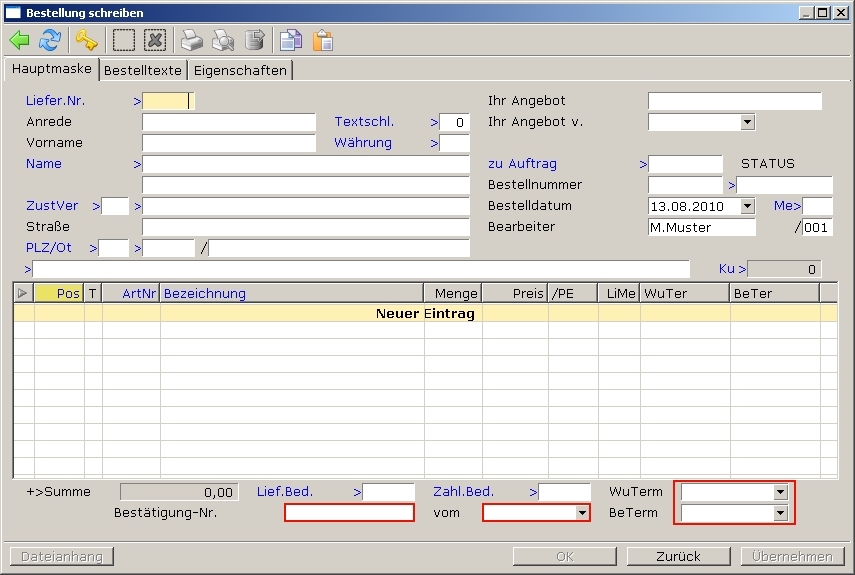Expand the BeTerm dropdown
Screen dimensions: 855x575
pyautogui.click(x=780, y=513)
